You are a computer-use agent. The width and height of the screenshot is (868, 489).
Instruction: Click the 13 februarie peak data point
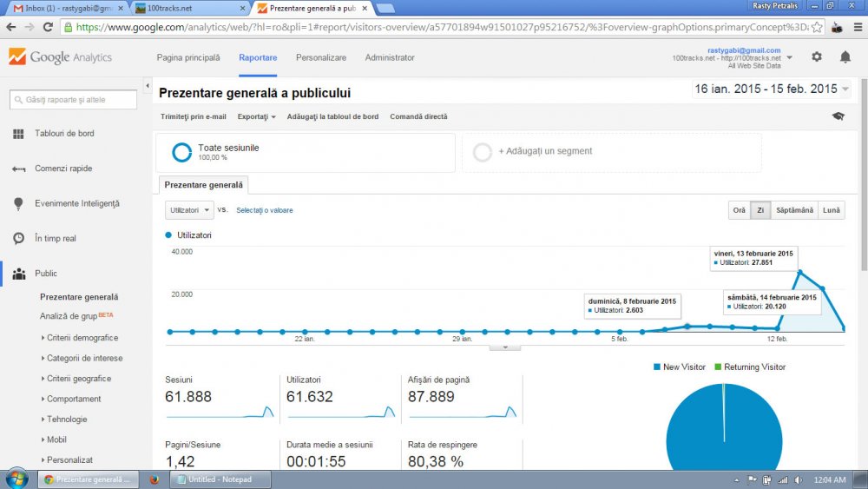click(800, 272)
